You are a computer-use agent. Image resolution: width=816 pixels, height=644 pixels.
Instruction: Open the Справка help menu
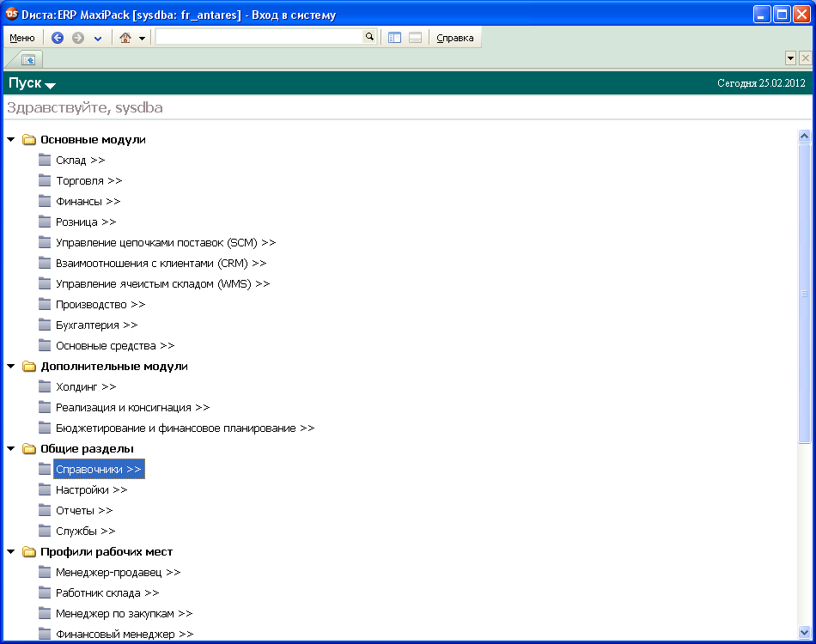click(x=455, y=38)
